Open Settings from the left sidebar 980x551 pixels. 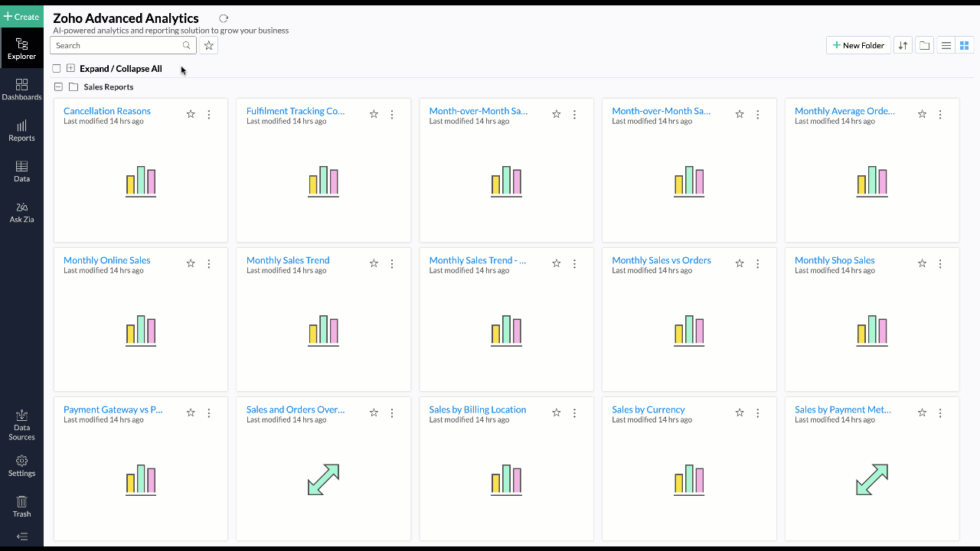pyautogui.click(x=21, y=465)
